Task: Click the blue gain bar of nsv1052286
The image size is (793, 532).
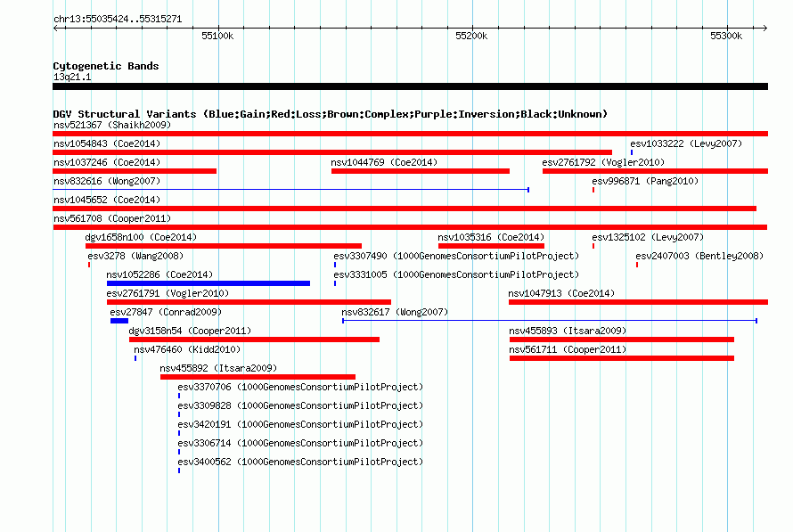Action: click(x=208, y=283)
